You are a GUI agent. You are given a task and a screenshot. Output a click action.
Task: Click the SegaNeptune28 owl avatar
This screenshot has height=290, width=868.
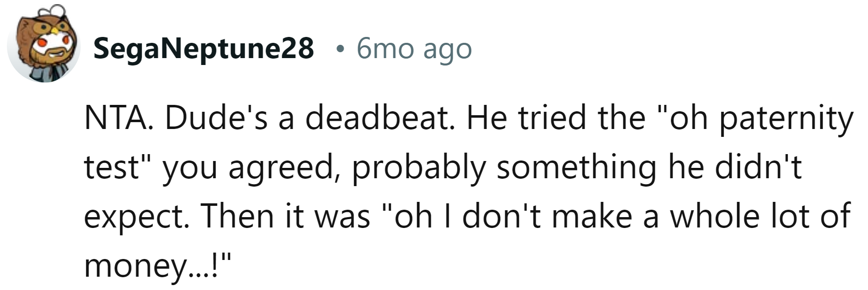pos(44,44)
